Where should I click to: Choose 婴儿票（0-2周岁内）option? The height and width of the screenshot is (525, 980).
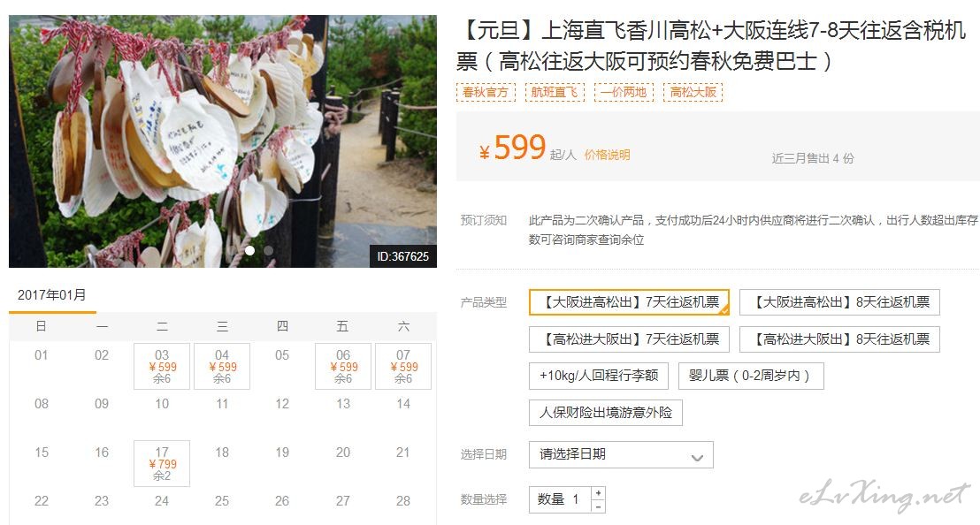(751, 376)
